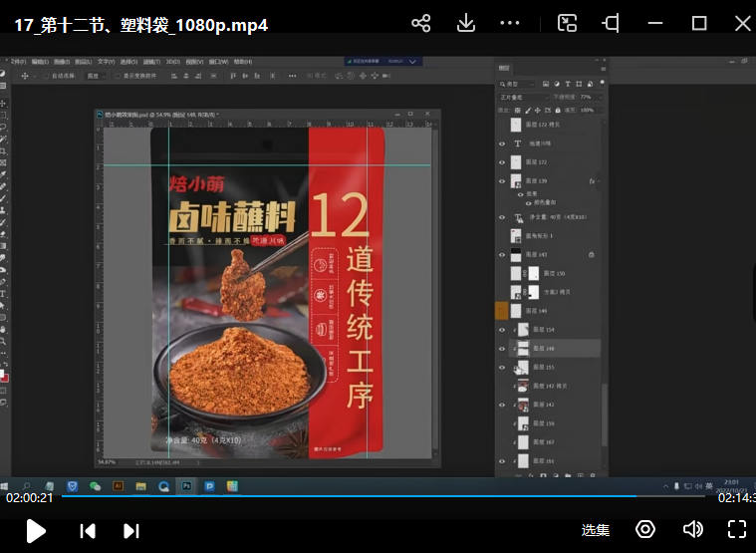756x553 pixels.
Task: Open the 选集 episode list
Action: click(596, 530)
